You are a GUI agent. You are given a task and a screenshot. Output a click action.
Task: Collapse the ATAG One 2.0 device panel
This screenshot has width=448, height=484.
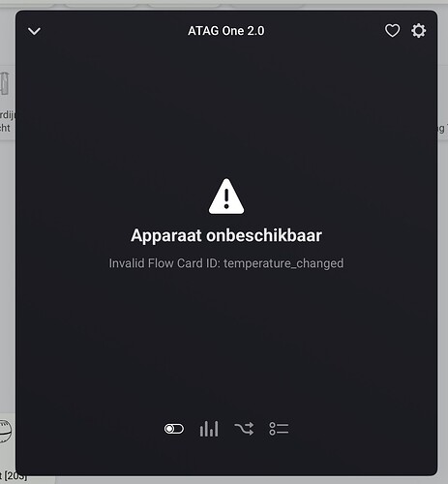[x=34, y=31]
